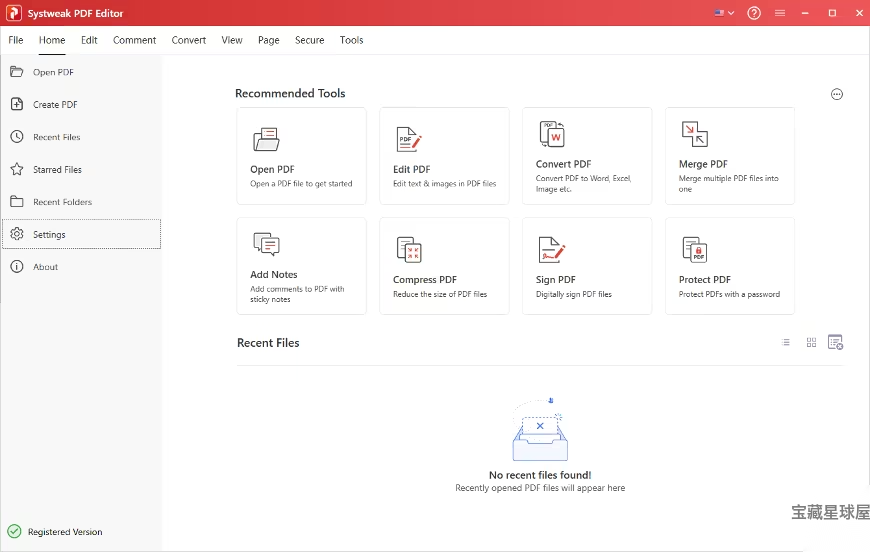Open the Page tab
This screenshot has height=552, width=870.
tap(269, 40)
